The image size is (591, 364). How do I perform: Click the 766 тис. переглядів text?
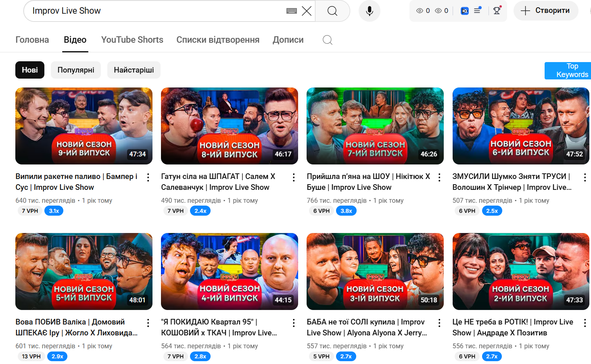coord(336,200)
